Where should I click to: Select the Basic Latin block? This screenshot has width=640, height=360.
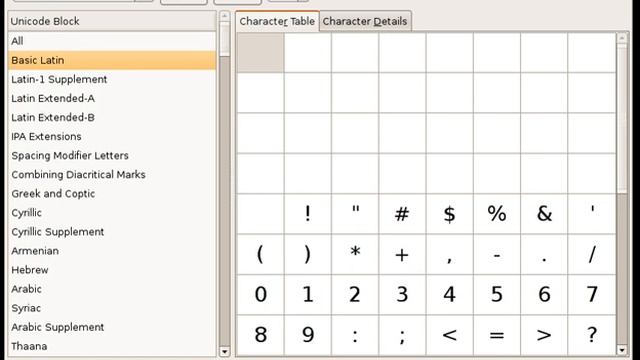112,60
